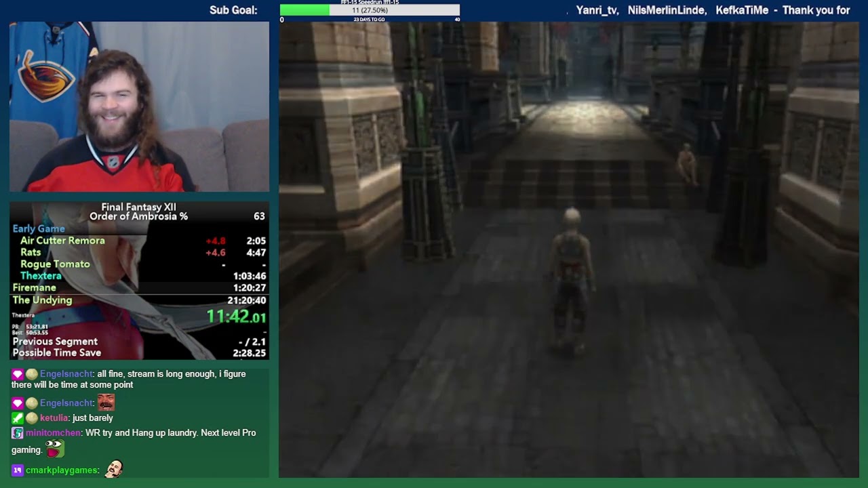Image resolution: width=868 pixels, height=488 pixels.
Task: Click the green frog emote after "gaming."
Action: 55,449
